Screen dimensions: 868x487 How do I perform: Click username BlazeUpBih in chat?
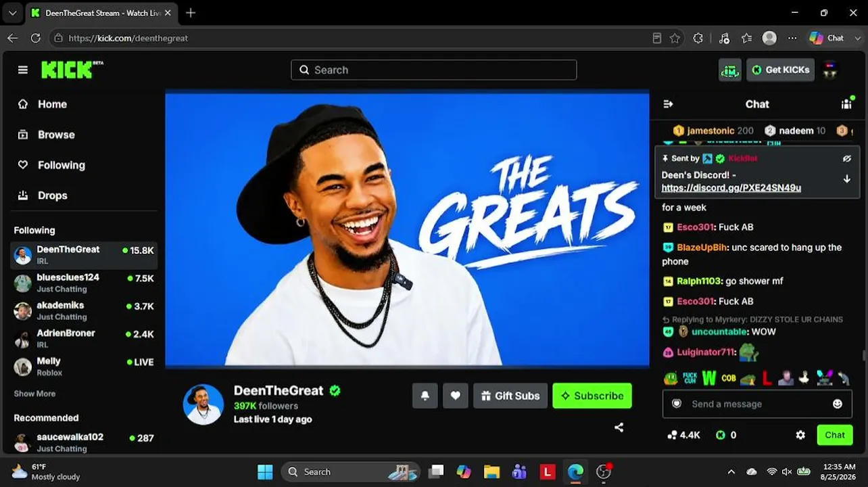[x=702, y=248]
